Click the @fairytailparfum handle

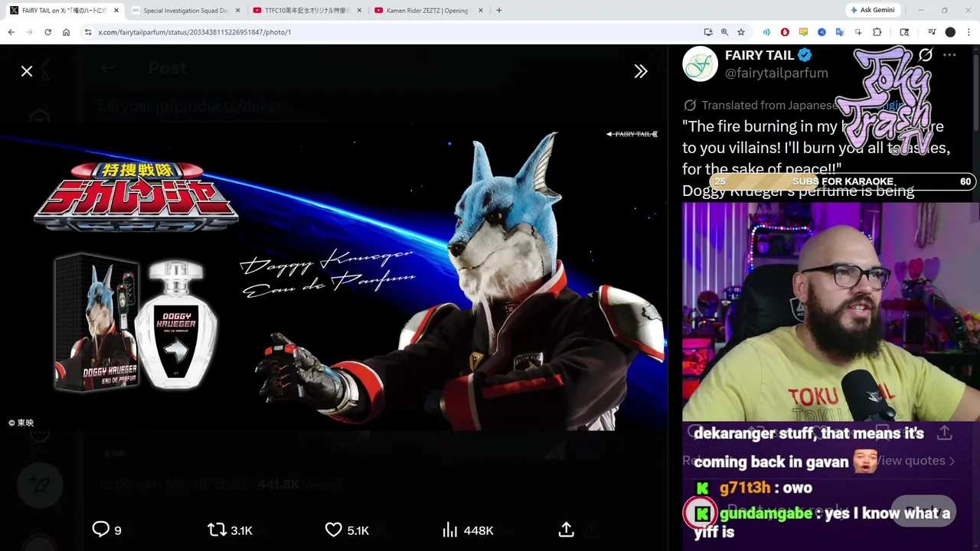pos(776,73)
